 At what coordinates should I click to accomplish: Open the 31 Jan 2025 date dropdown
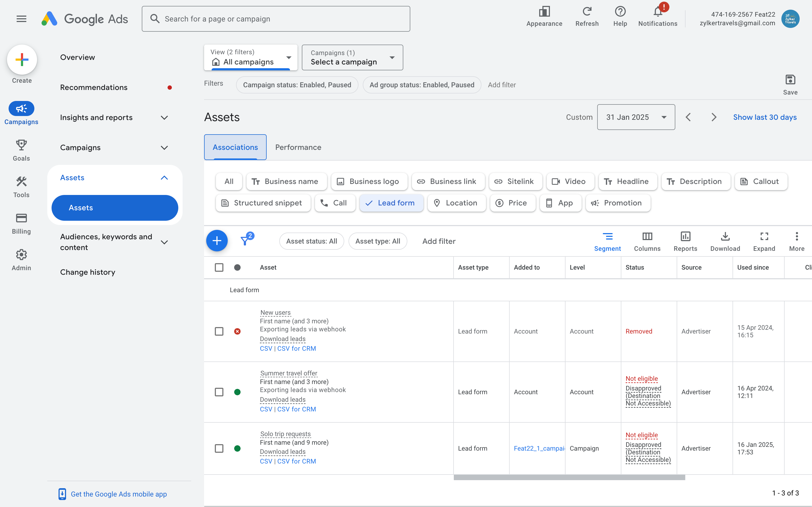(x=636, y=117)
